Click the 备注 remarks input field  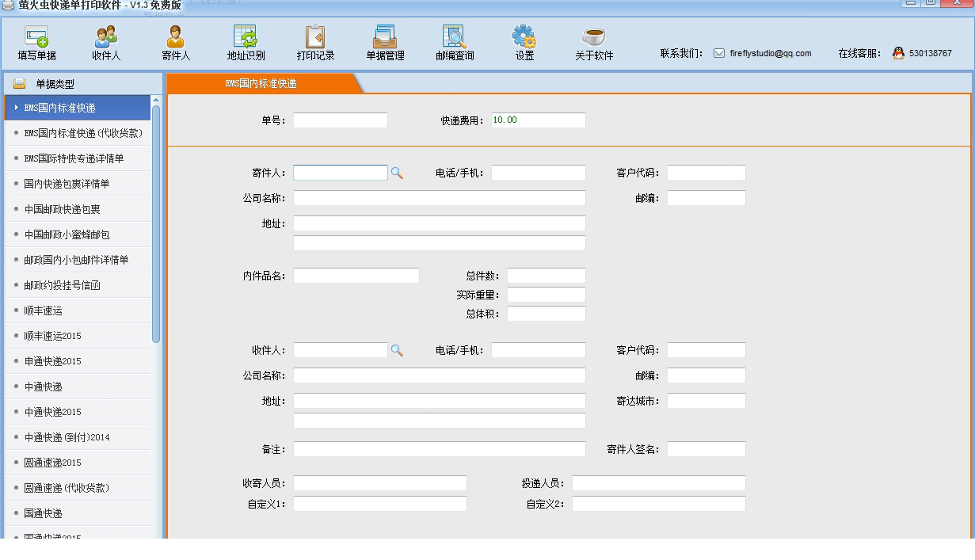[x=440, y=449]
